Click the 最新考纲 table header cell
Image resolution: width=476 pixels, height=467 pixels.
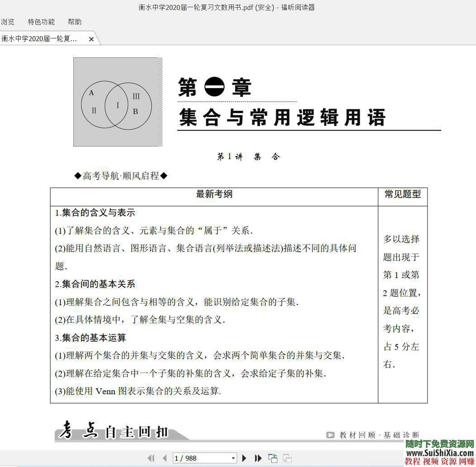[x=214, y=194]
